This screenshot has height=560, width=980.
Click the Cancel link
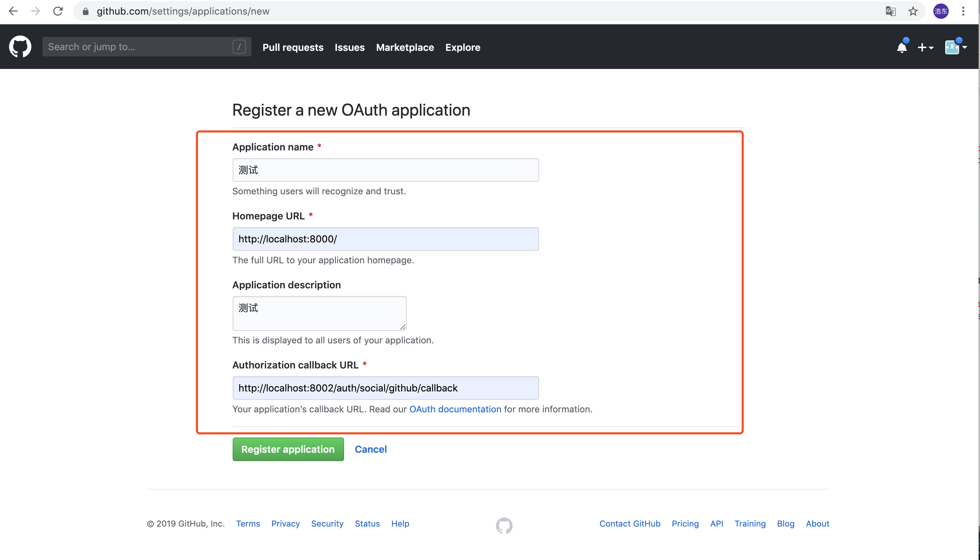coord(371,449)
